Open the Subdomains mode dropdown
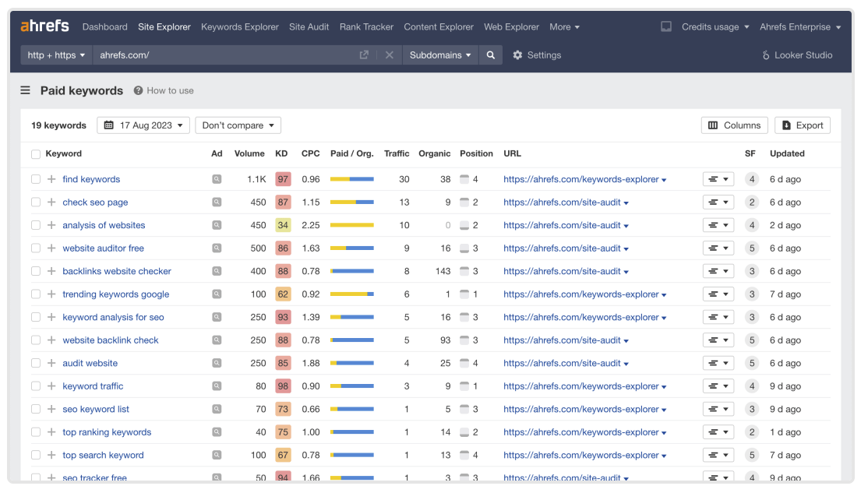The width and height of the screenshot is (868, 493). pyautogui.click(x=440, y=55)
